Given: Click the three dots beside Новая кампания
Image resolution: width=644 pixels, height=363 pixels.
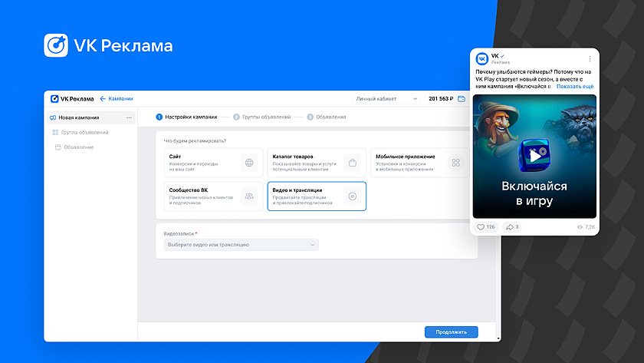Looking at the screenshot, I should [x=129, y=117].
